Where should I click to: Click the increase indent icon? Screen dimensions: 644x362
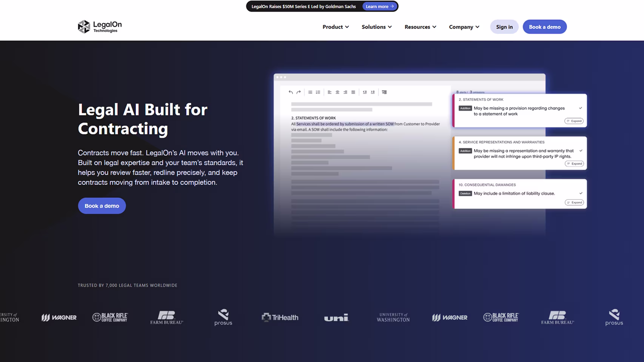373,92
